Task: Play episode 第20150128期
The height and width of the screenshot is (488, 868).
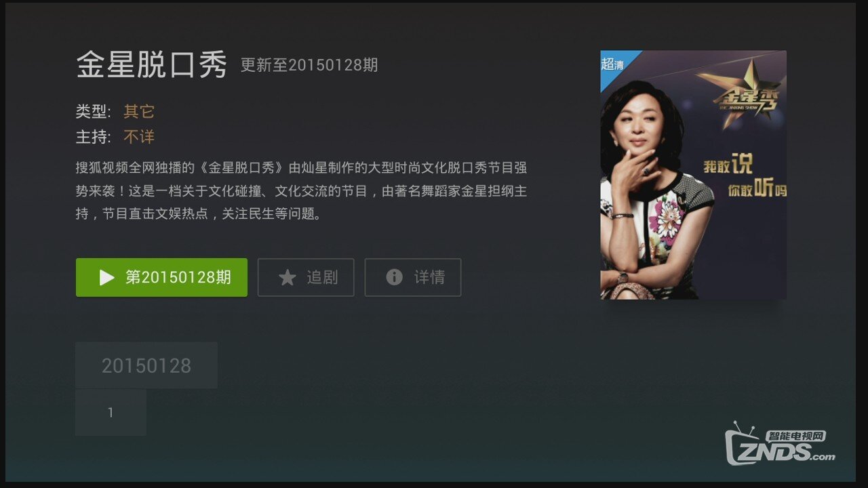Action: (161, 277)
